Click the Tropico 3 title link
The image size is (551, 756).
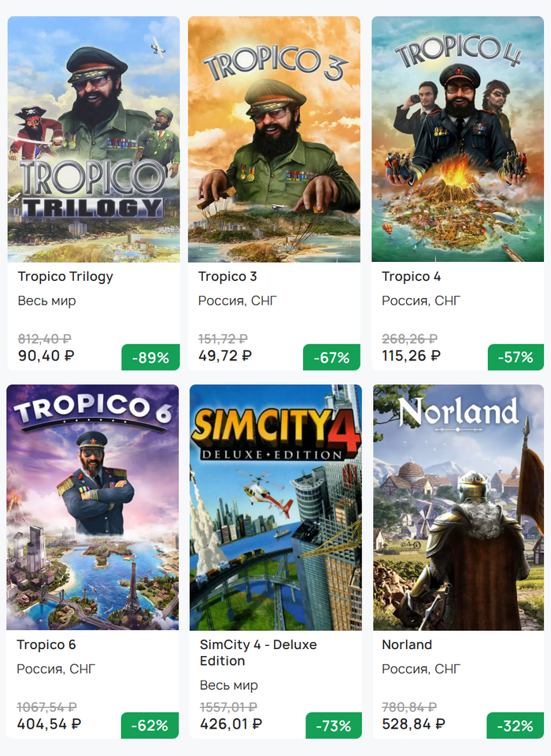(227, 277)
